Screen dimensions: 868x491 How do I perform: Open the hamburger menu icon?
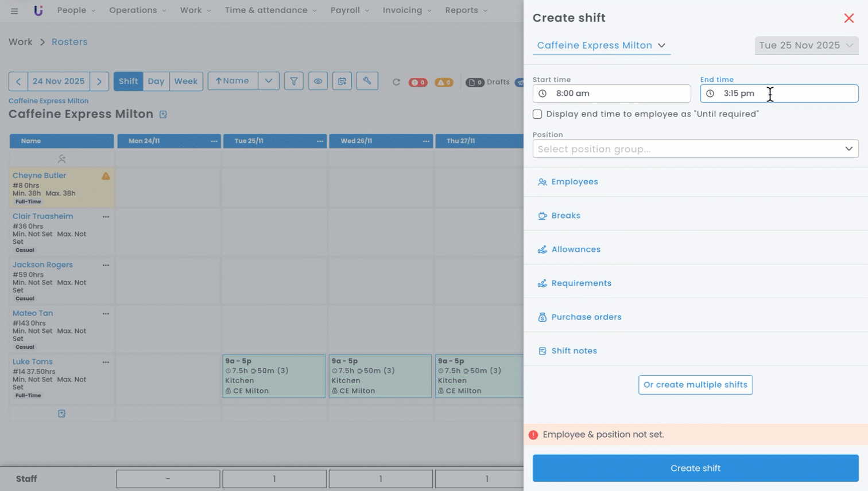click(14, 11)
